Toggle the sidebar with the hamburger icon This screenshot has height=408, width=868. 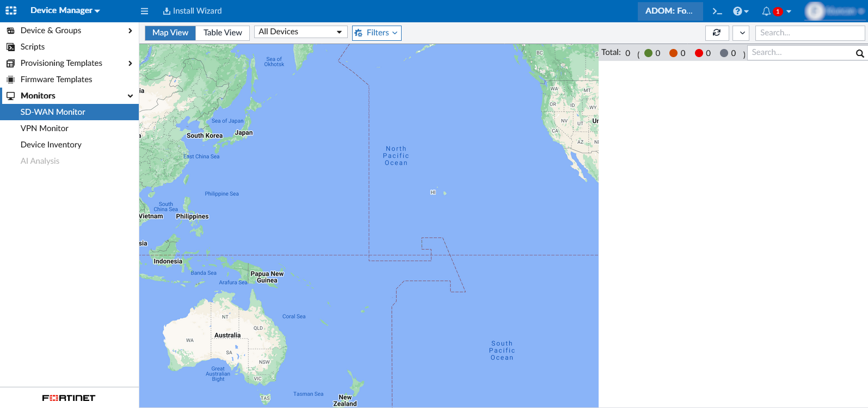click(x=144, y=11)
